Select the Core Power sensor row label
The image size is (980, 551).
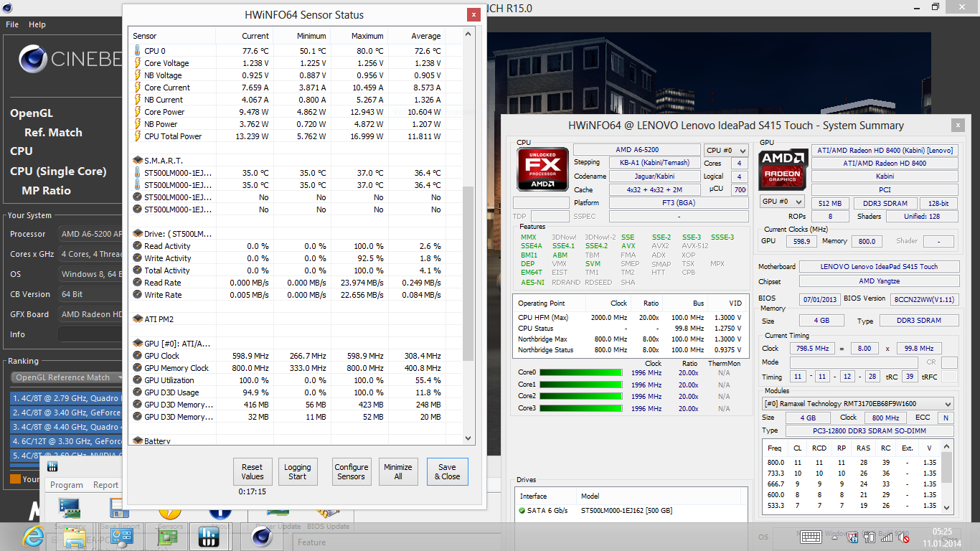pos(164,112)
